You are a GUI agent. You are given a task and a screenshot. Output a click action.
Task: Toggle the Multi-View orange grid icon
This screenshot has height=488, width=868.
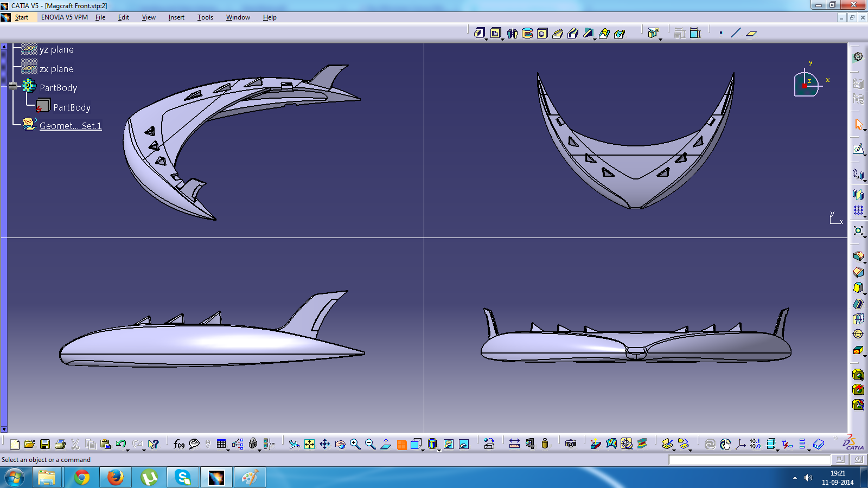point(401,445)
